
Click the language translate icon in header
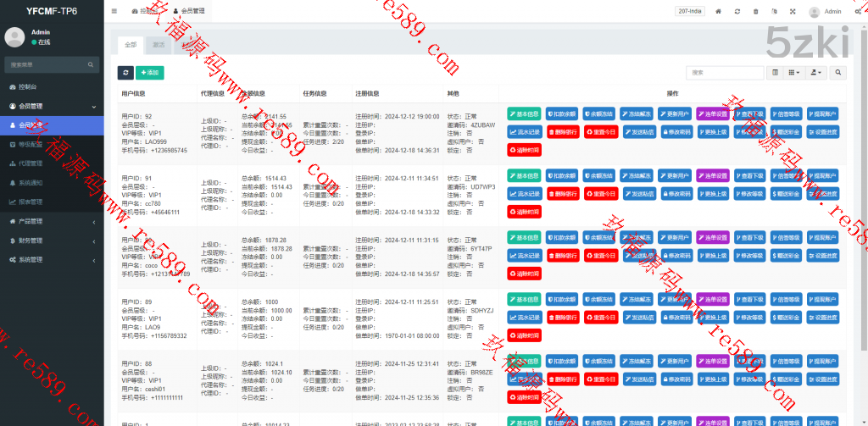click(775, 11)
